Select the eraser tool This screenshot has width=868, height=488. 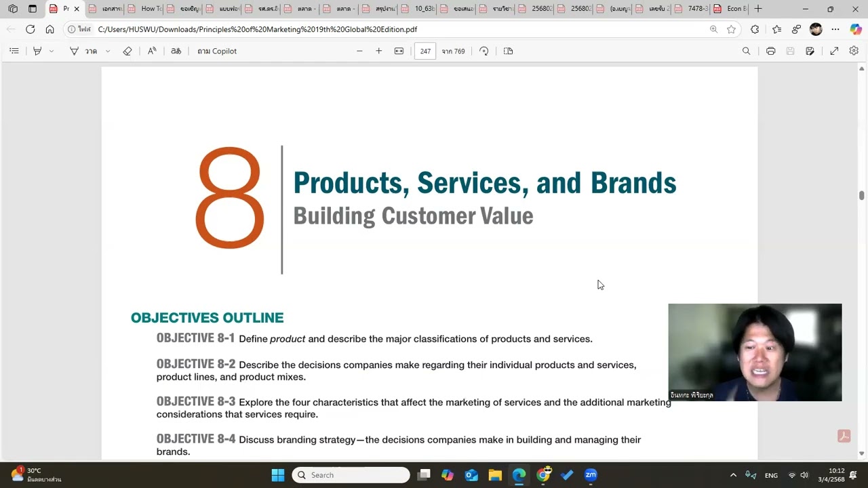[127, 51]
